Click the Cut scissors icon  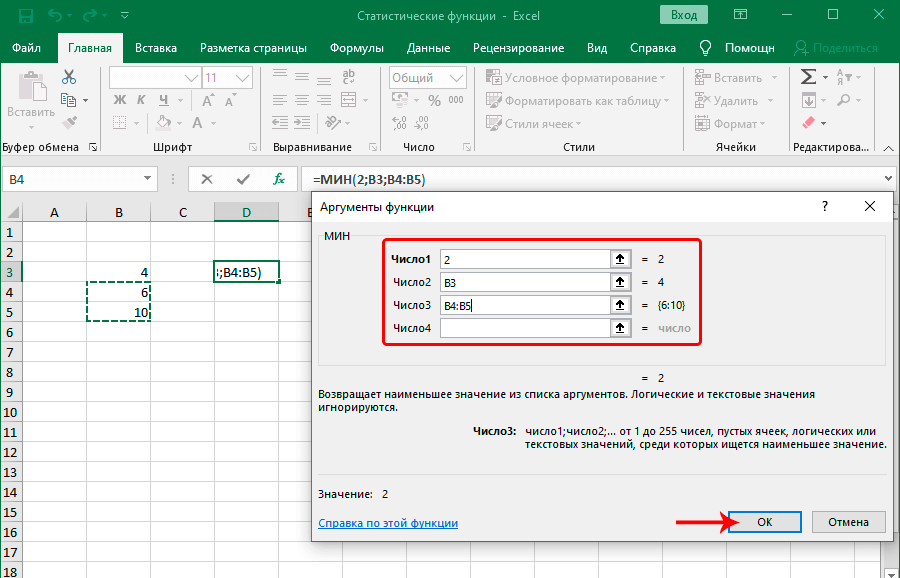coord(69,77)
